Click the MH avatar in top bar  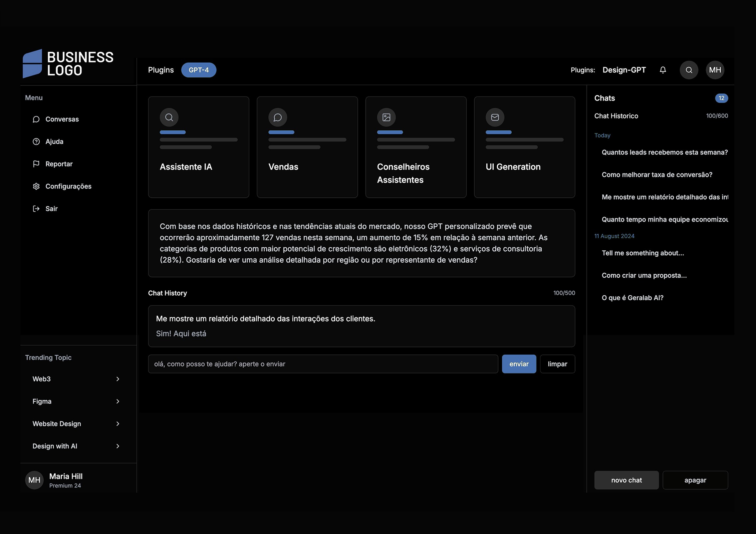(715, 70)
